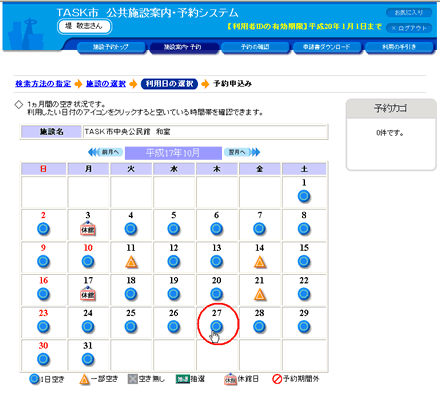Select the availability icon for October 27
440x394 pixels.
click(x=217, y=326)
